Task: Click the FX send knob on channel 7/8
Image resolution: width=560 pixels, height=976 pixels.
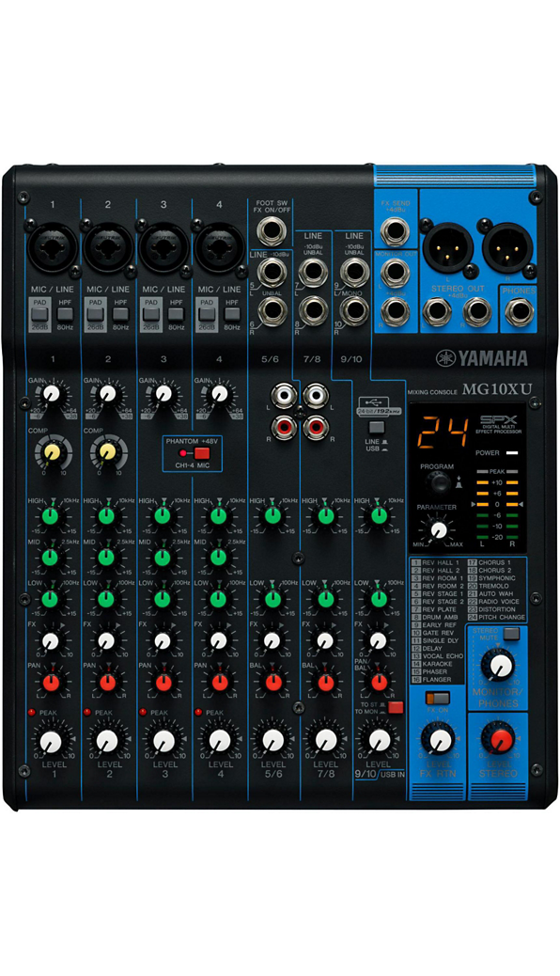Action: (325, 640)
